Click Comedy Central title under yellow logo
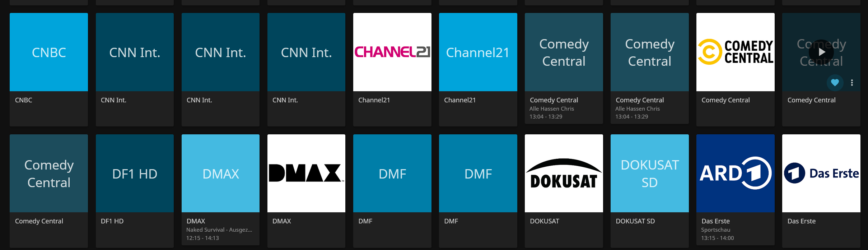This screenshot has height=250, width=868. pyautogui.click(x=725, y=100)
